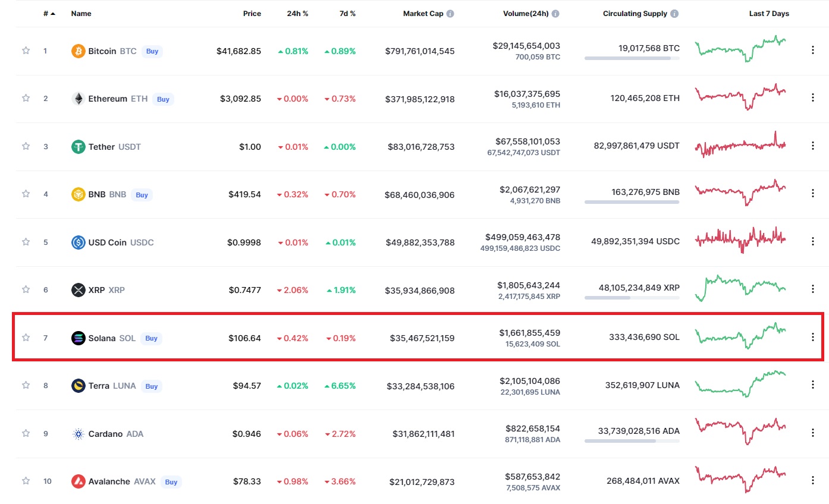Open Bitcoin 7-day sparkline chart
Image resolution: width=829 pixels, height=504 pixels.
[x=740, y=49]
